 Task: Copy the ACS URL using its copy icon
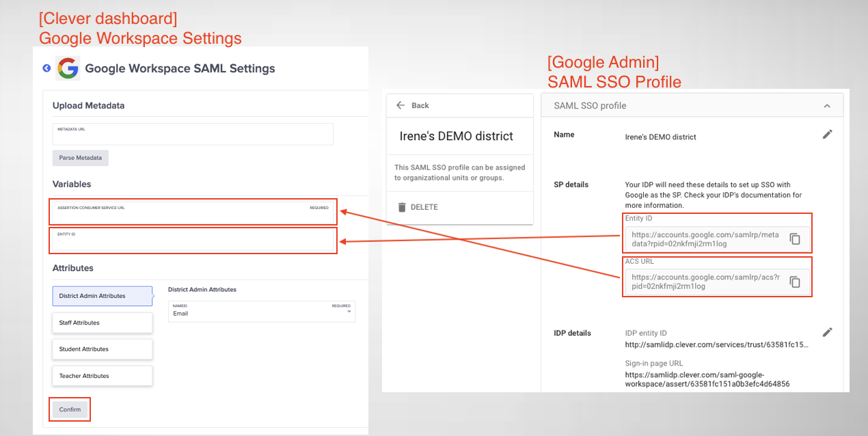click(795, 282)
